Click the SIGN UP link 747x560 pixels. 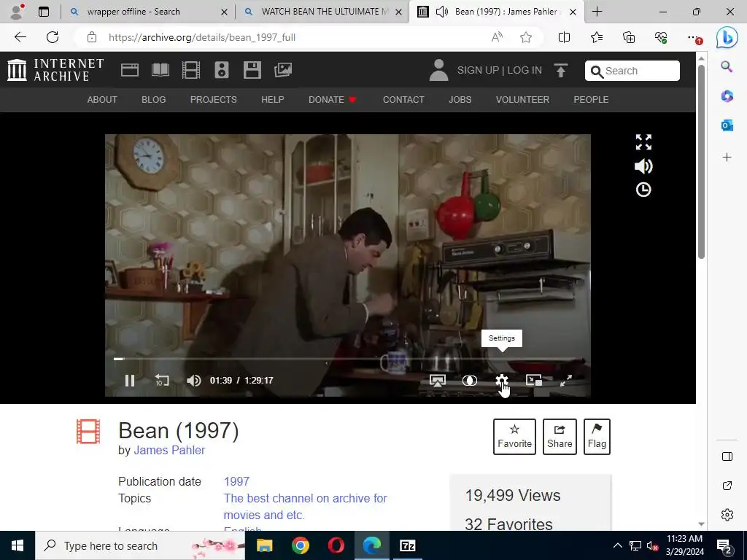478,70
